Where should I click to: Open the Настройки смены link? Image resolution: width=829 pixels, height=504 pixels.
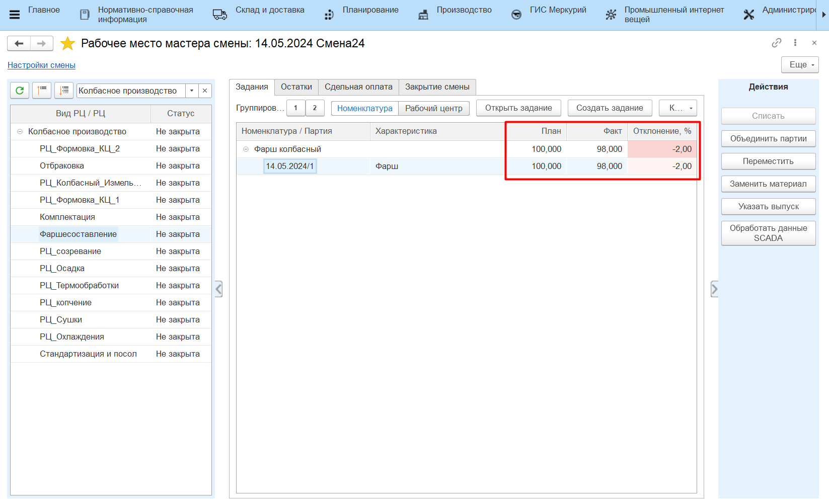[x=41, y=65]
